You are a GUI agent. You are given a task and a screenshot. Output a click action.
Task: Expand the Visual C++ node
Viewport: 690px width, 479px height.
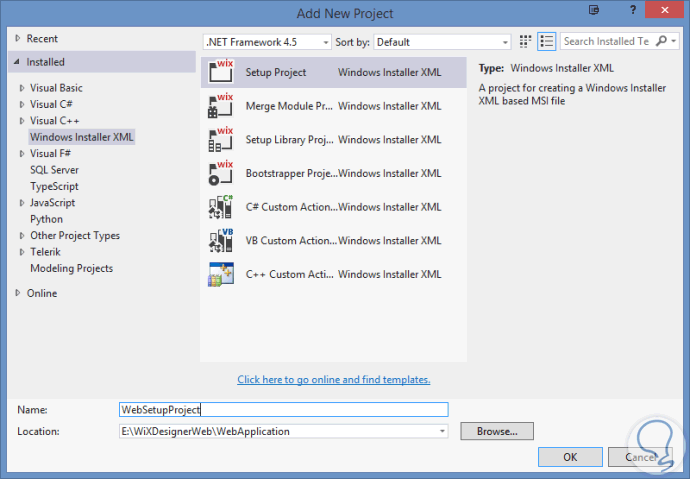(22, 121)
